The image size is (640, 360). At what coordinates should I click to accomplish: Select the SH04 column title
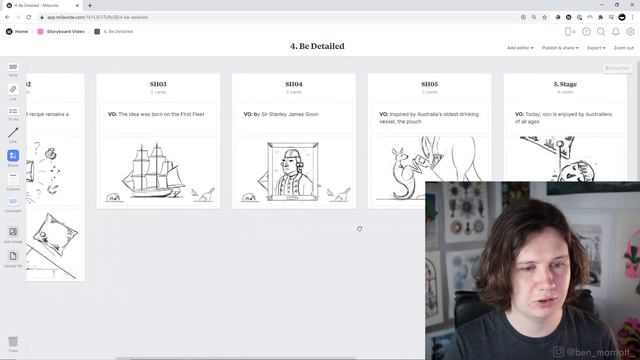[x=293, y=84]
